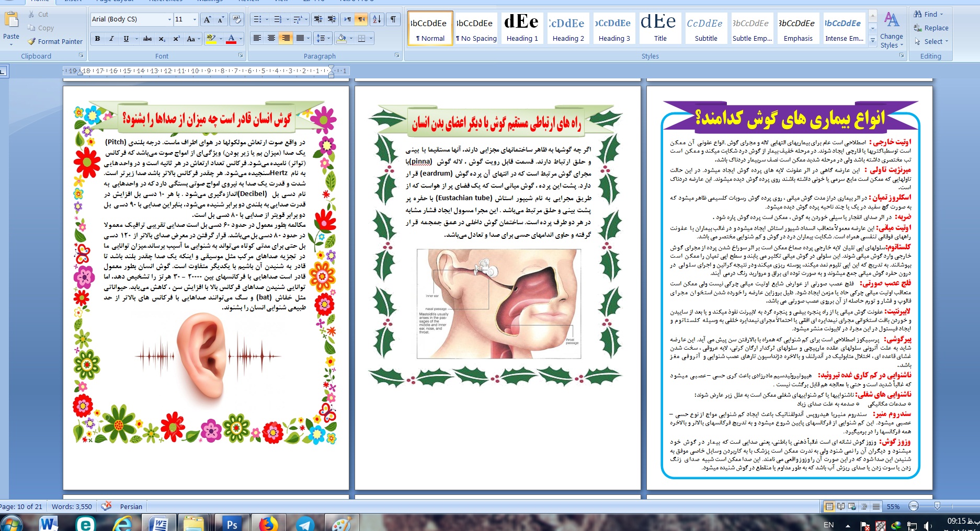This screenshot has width=980, height=531.
Task: Sort the selected text alphabetically
Action: pyautogui.click(x=377, y=19)
